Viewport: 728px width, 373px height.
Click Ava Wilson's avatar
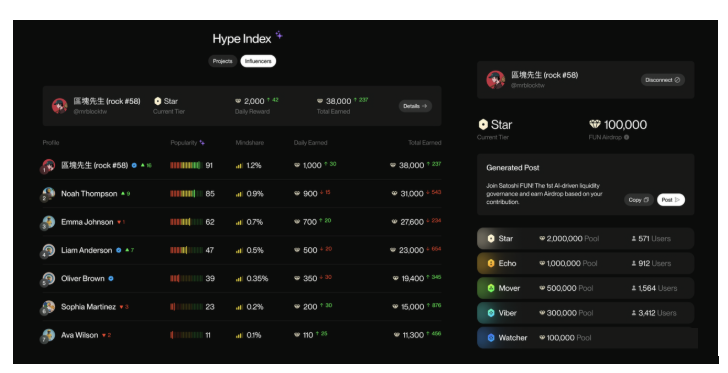tap(48, 335)
